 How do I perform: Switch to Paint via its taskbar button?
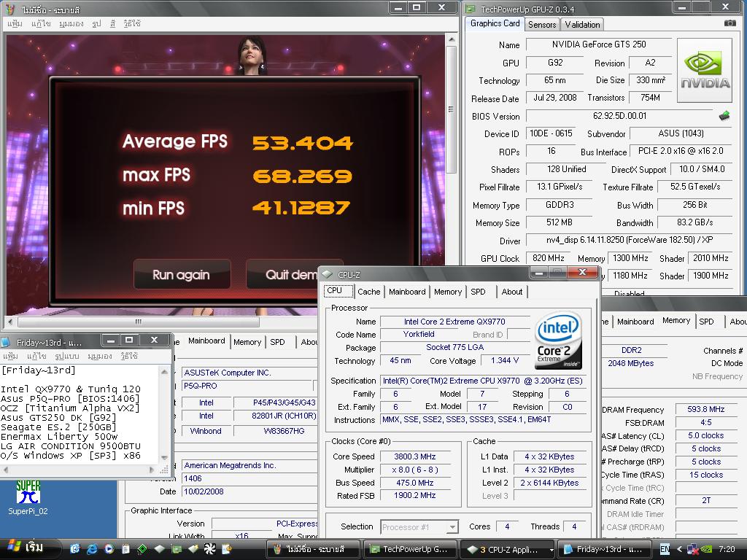314,549
